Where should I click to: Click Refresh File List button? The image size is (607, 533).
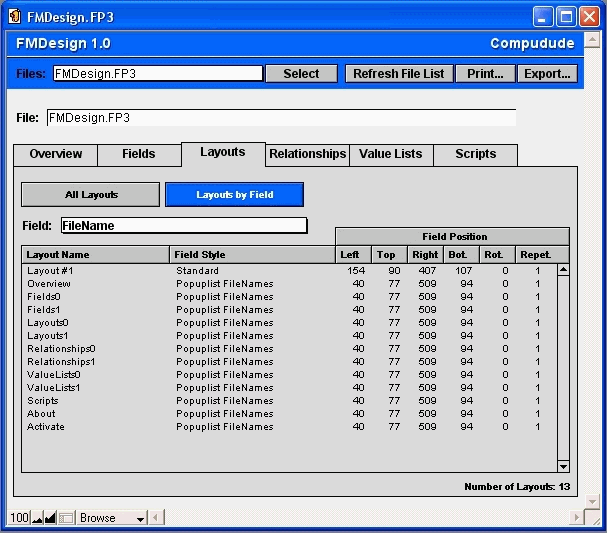399,74
